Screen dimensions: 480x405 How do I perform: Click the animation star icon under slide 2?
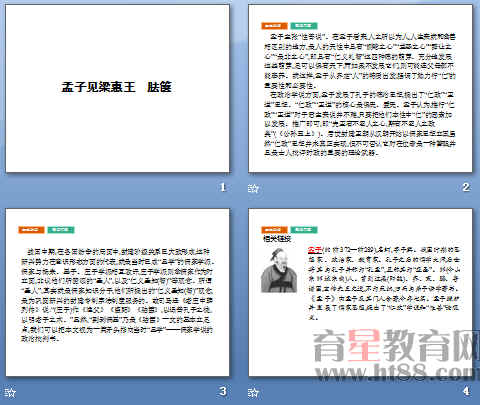(253, 188)
